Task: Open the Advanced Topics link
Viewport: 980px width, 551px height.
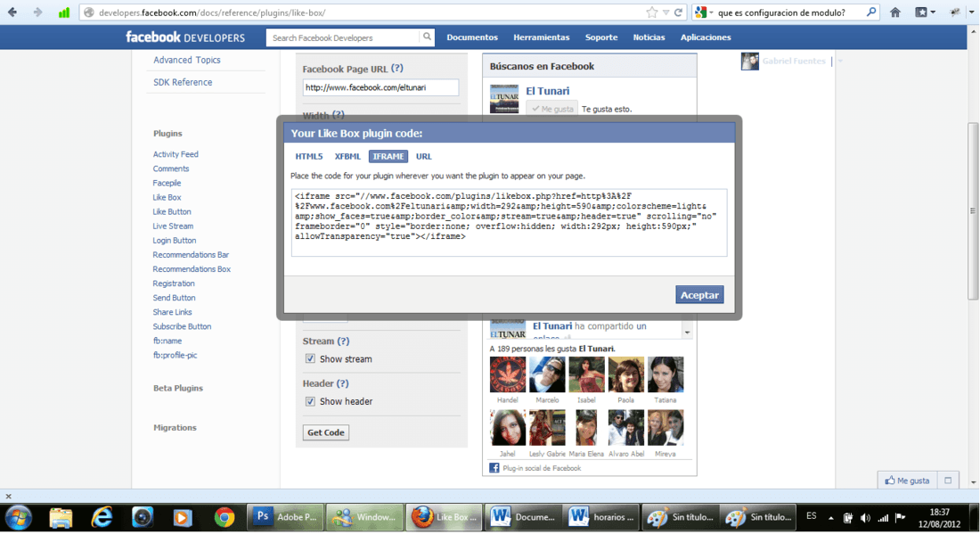Action: click(x=187, y=60)
